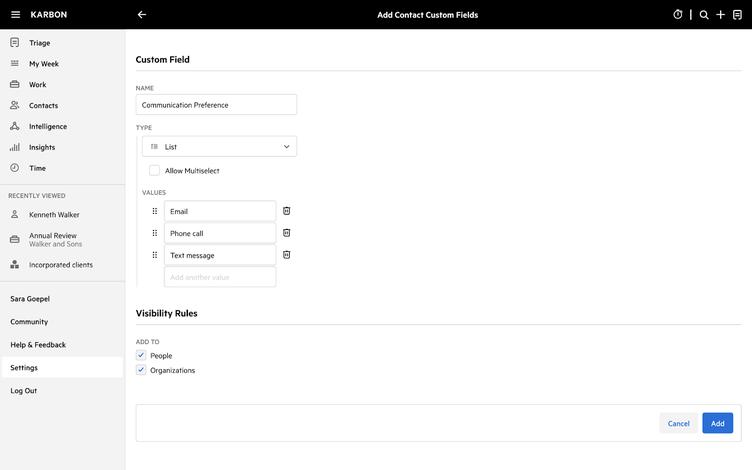Click the Add another value field

(x=220, y=277)
